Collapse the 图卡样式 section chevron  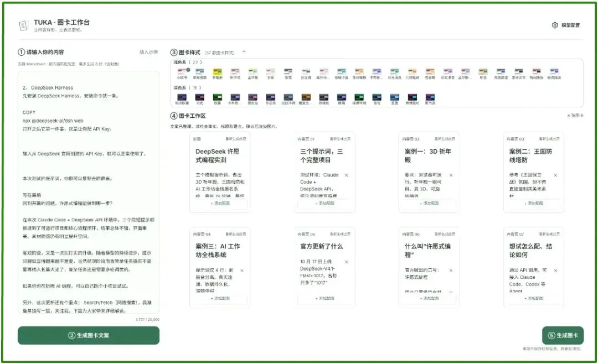[x=244, y=52]
